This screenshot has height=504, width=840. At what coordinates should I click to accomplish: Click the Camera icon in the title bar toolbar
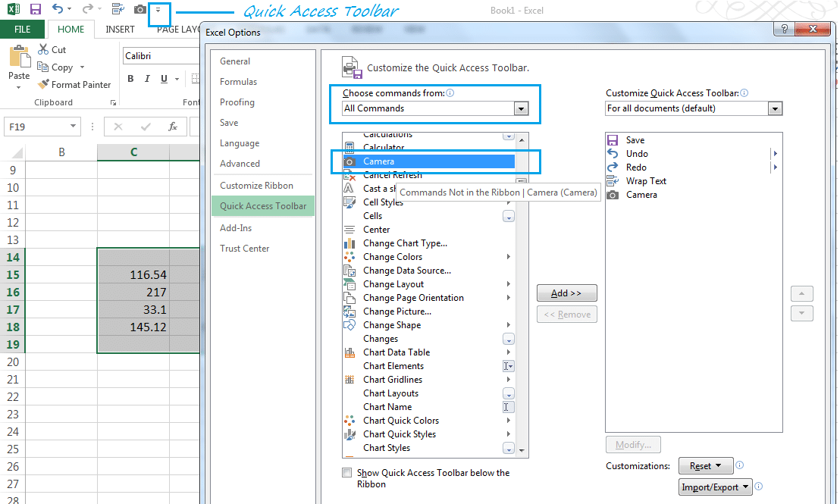coord(139,9)
